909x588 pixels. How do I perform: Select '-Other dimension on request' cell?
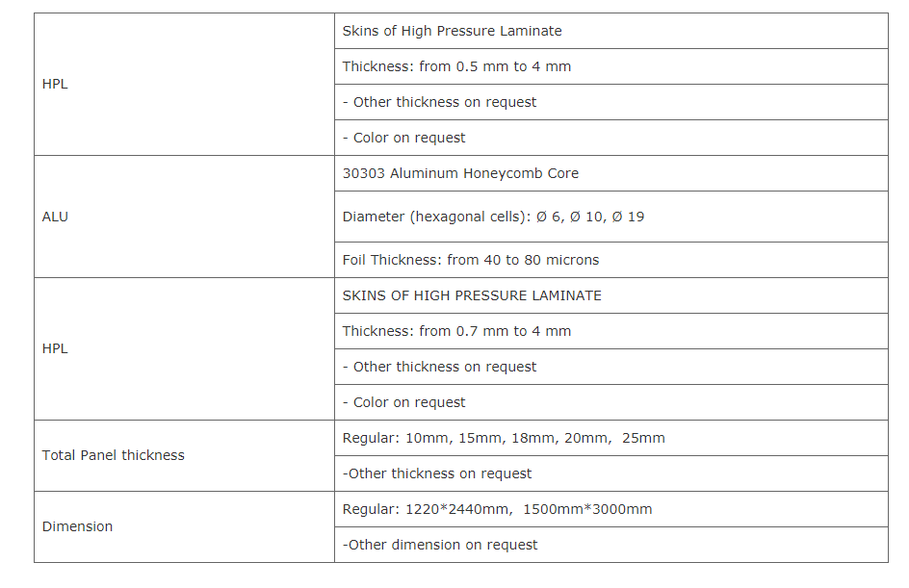tap(611, 545)
